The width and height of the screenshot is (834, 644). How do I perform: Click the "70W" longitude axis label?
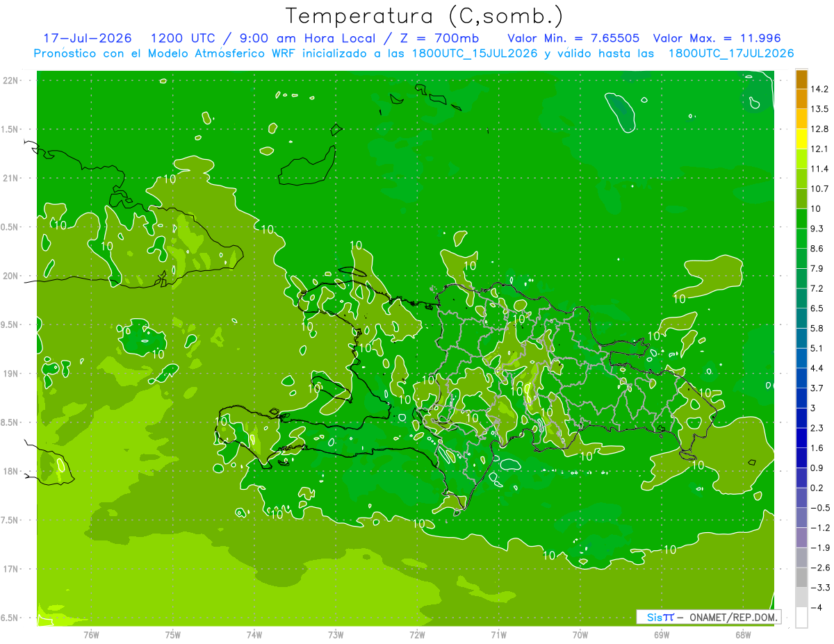click(580, 635)
